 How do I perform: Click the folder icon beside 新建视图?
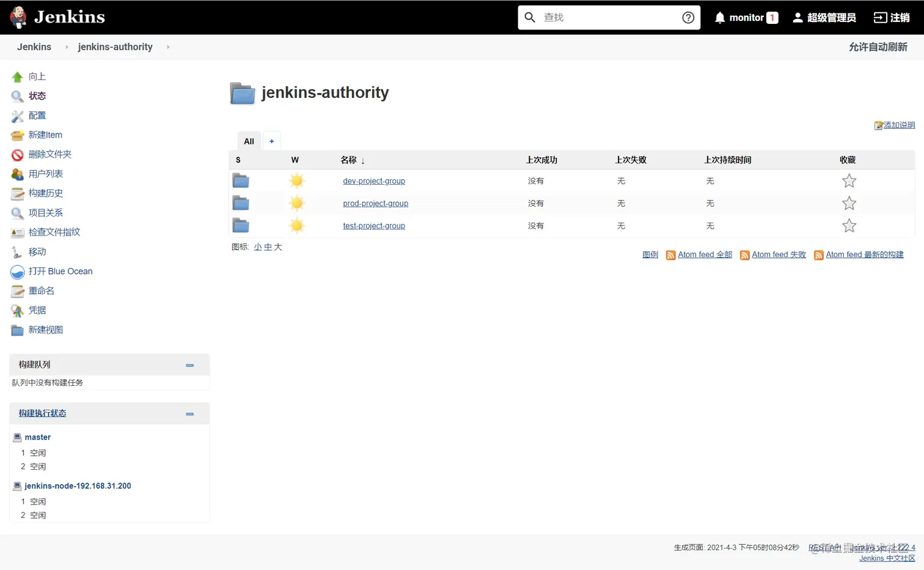pyautogui.click(x=17, y=330)
